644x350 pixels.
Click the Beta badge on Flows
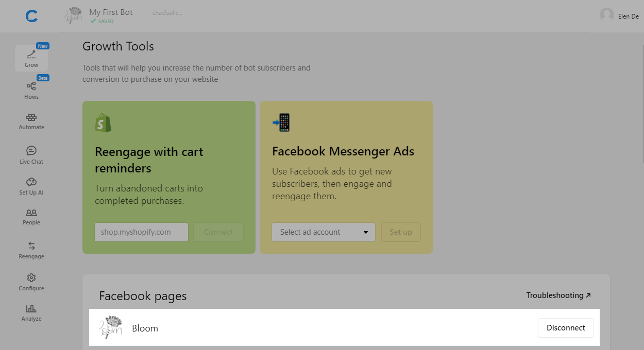[43, 78]
